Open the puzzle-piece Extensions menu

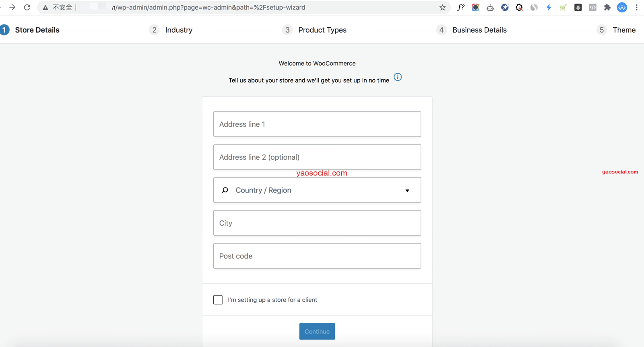pyautogui.click(x=607, y=7)
